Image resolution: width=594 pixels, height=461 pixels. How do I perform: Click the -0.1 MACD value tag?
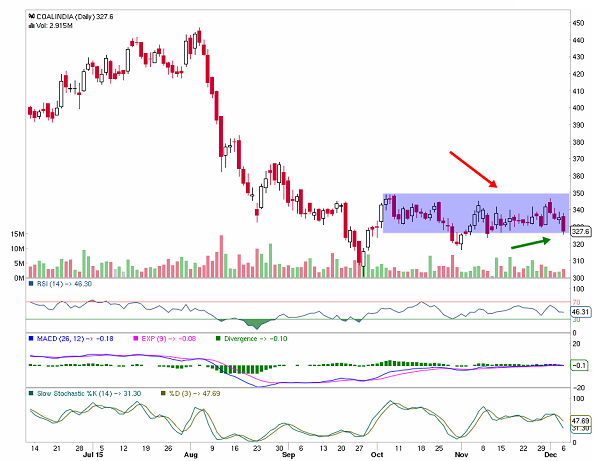point(580,366)
